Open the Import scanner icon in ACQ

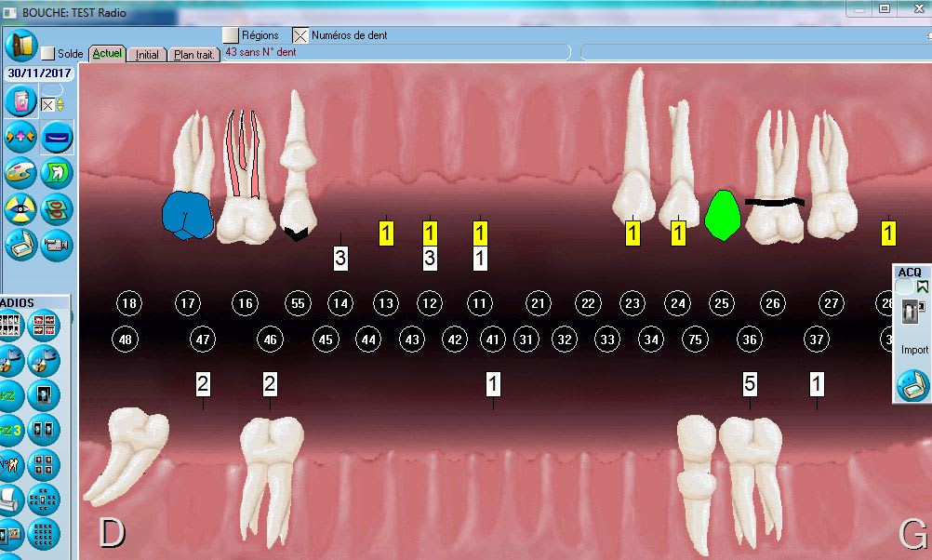click(912, 384)
